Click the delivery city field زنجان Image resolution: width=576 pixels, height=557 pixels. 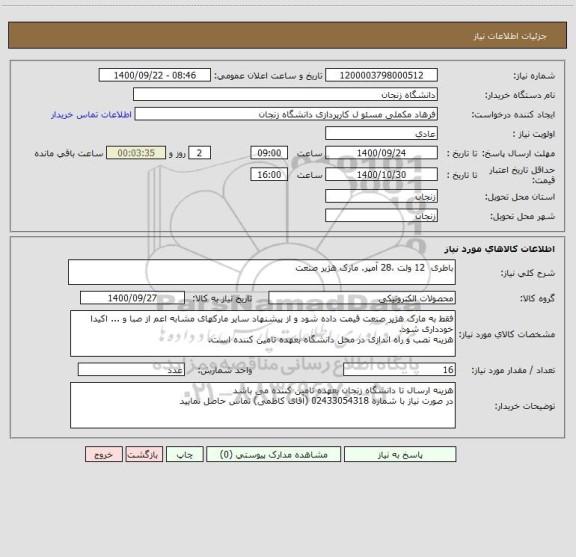tap(381, 216)
